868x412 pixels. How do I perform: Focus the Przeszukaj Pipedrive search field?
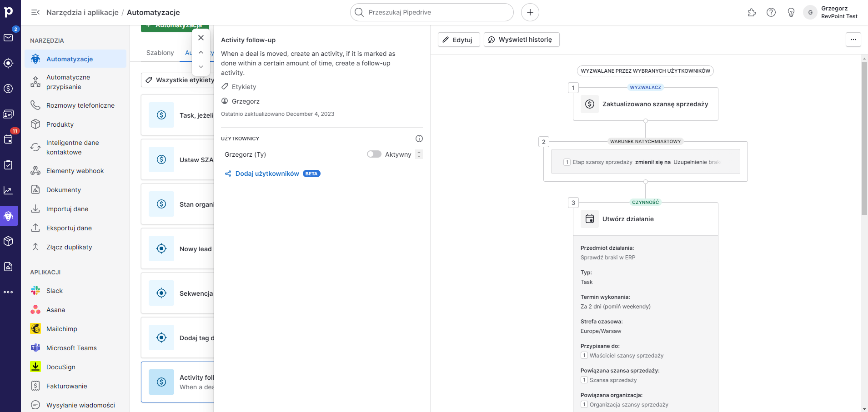click(432, 12)
